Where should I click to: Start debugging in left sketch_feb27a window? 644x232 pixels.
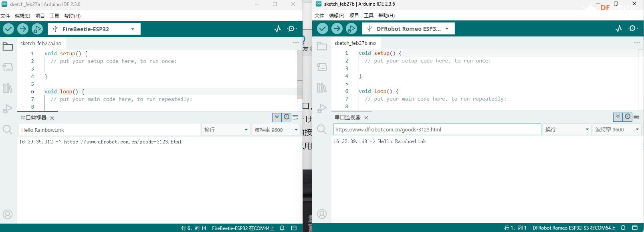point(37,29)
